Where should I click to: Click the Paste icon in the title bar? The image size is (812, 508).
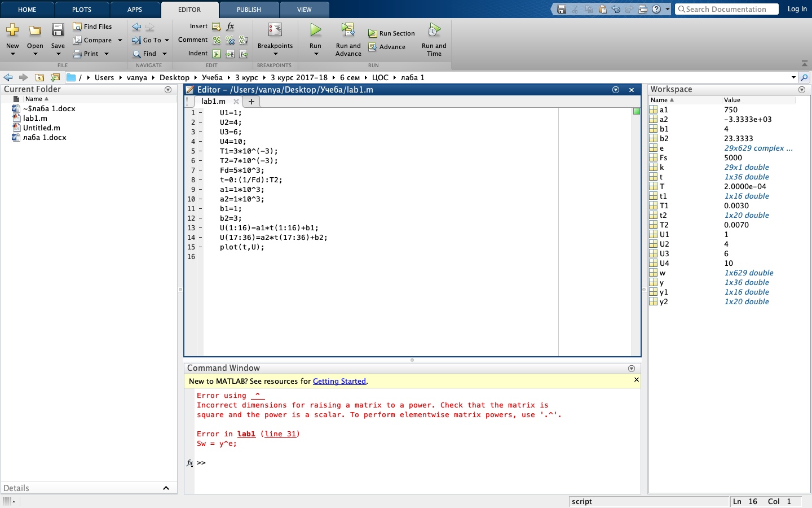click(x=602, y=9)
